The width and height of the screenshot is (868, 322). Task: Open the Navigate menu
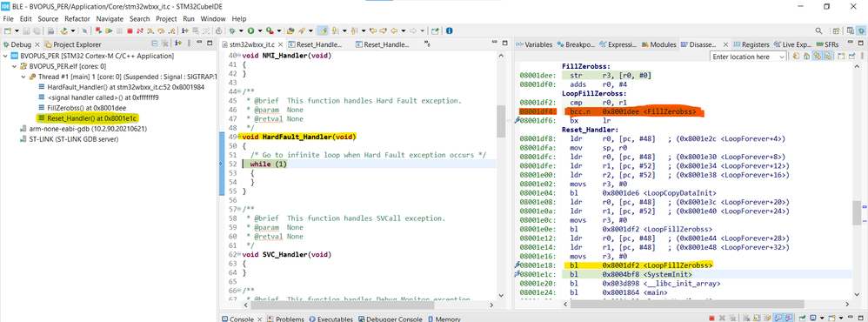pos(110,18)
